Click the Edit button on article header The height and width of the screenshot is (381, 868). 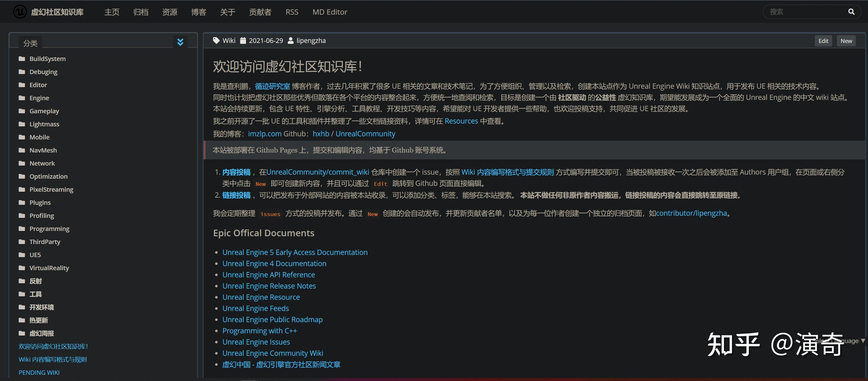point(823,41)
